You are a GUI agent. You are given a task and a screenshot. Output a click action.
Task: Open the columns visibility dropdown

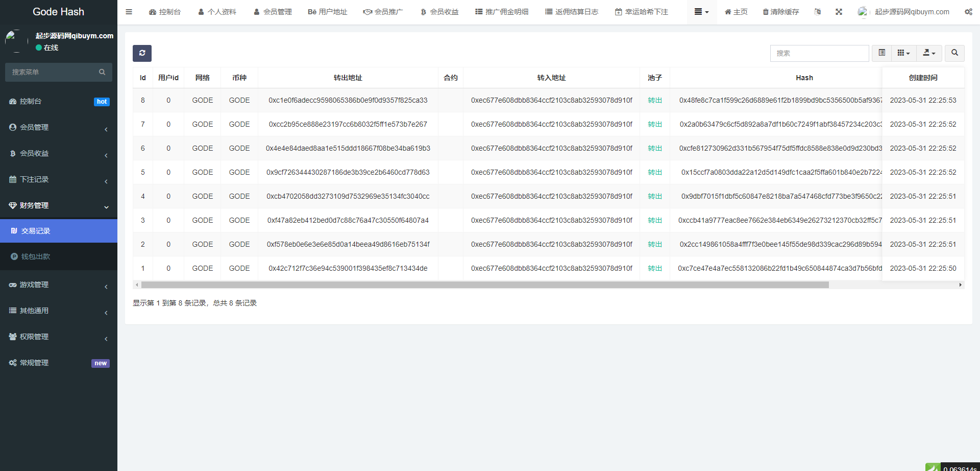click(903, 53)
